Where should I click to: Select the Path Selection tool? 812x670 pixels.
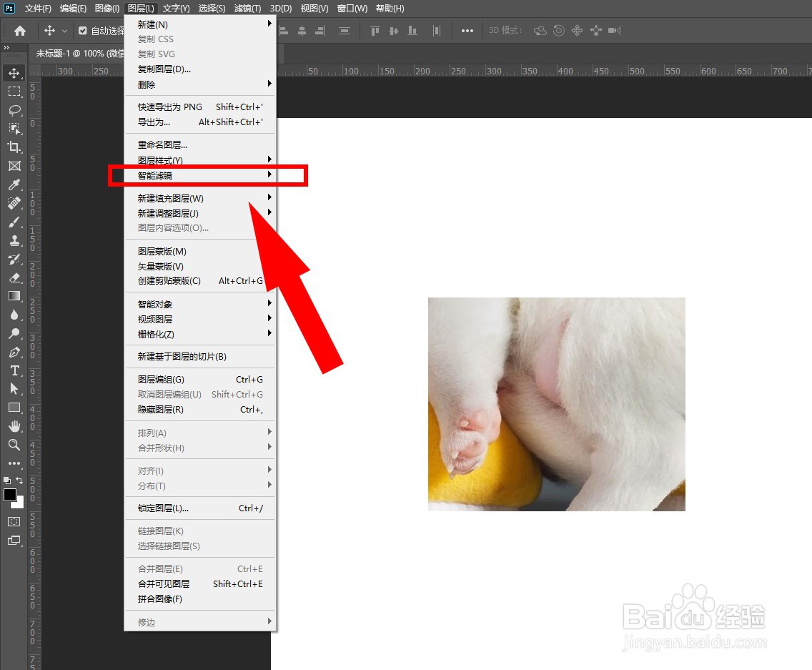pyautogui.click(x=14, y=389)
